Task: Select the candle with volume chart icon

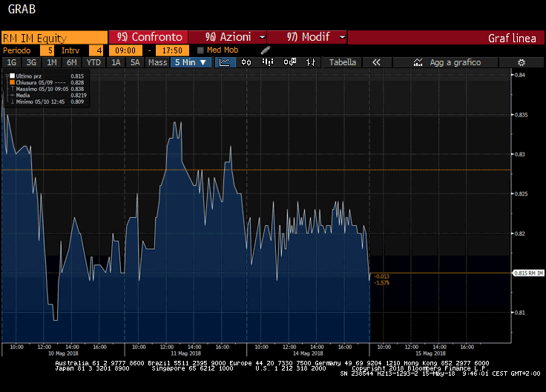Action: [290, 62]
